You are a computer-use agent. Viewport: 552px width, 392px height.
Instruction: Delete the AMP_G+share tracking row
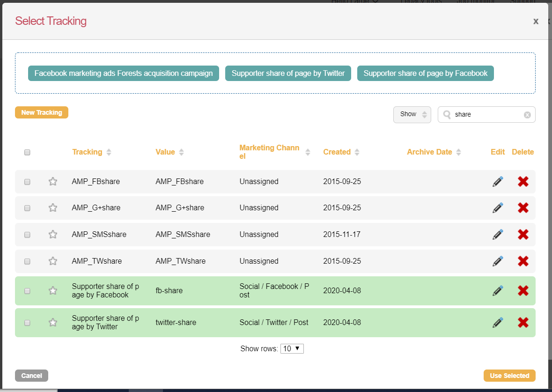[x=523, y=208]
